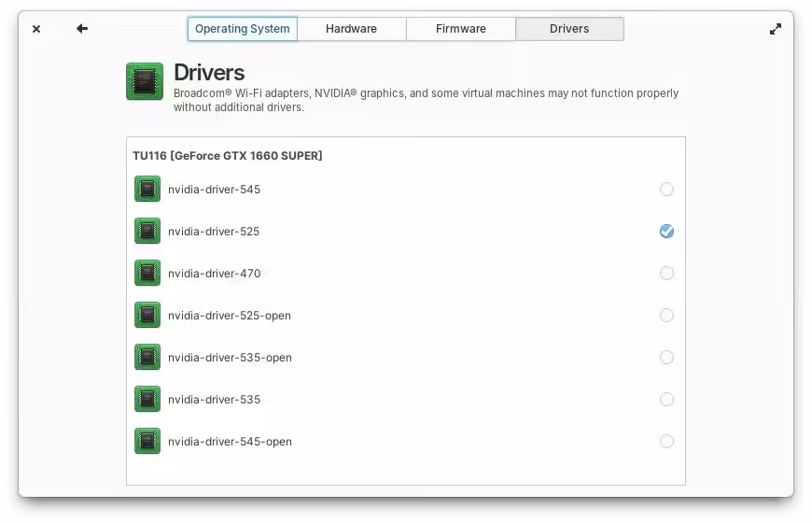The width and height of the screenshot is (812, 523).
Task: Click the checked nvidia-driver-525 radio button
Action: coord(666,232)
